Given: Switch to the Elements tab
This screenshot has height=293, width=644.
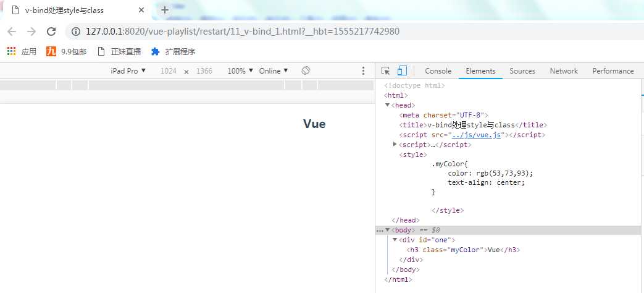Looking at the screenshot, I should pos(480,70).
